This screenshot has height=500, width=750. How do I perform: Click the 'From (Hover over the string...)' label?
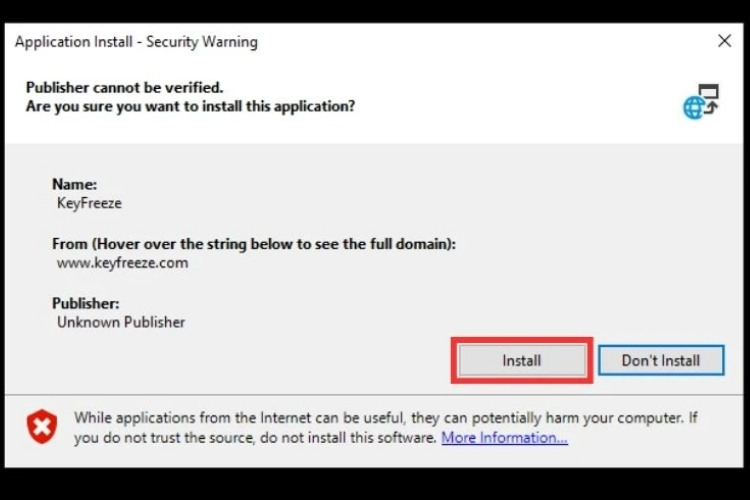[254, 244]
